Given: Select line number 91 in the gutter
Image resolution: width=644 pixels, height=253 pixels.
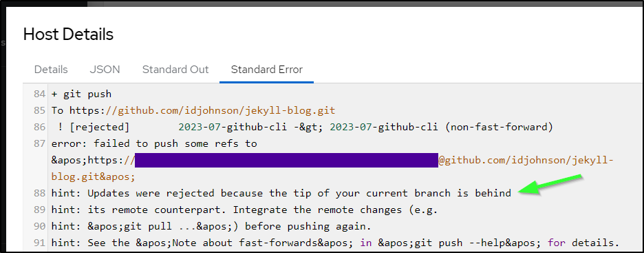Looking at the screenshot, I should click(x=39, y=243).
